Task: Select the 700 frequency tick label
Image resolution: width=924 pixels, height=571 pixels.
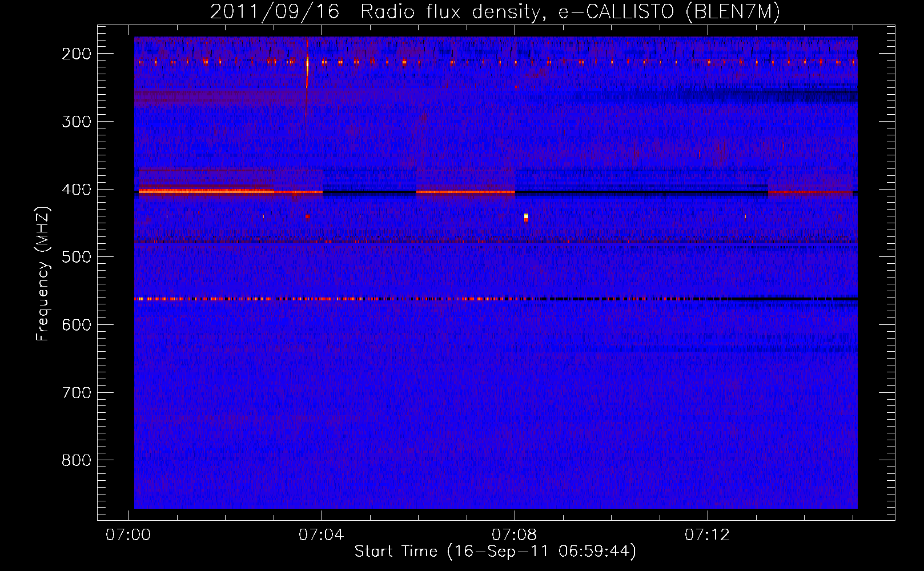Action: coord(77,393)
